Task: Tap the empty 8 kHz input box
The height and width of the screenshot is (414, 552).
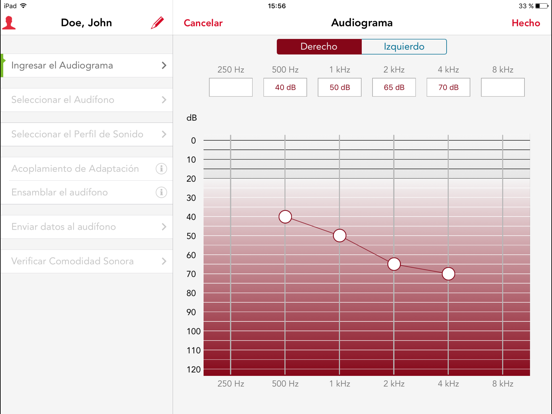Action: click(503, 87)
